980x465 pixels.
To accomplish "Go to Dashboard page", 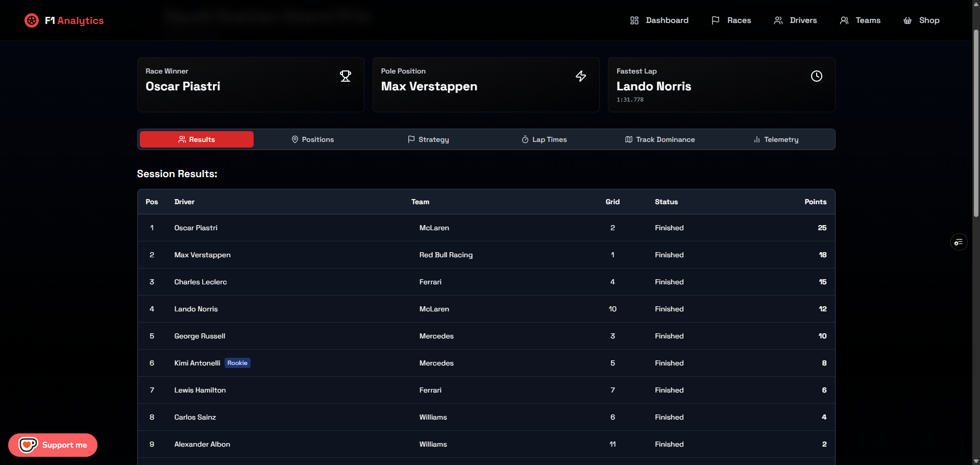I will coord(659,20).
